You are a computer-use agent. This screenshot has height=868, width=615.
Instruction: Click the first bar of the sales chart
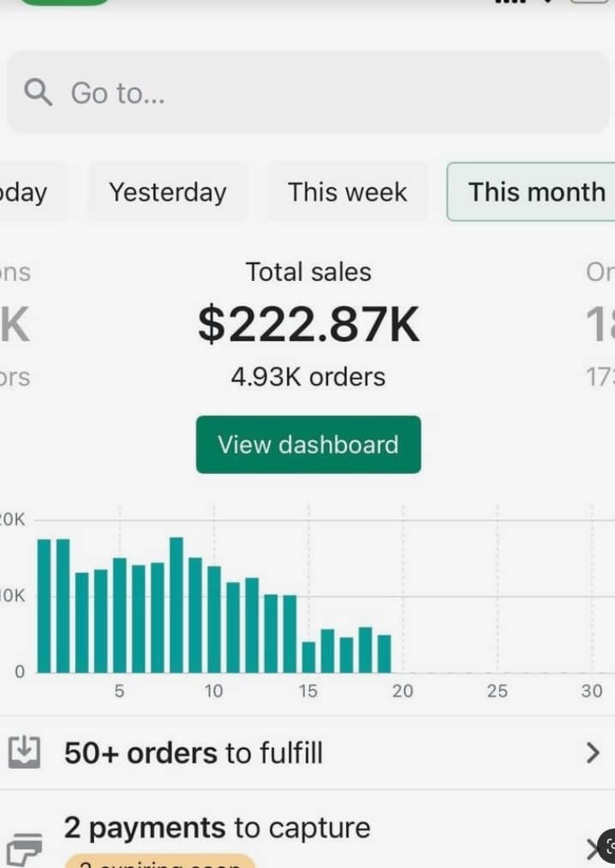click(x=45, y=606)
